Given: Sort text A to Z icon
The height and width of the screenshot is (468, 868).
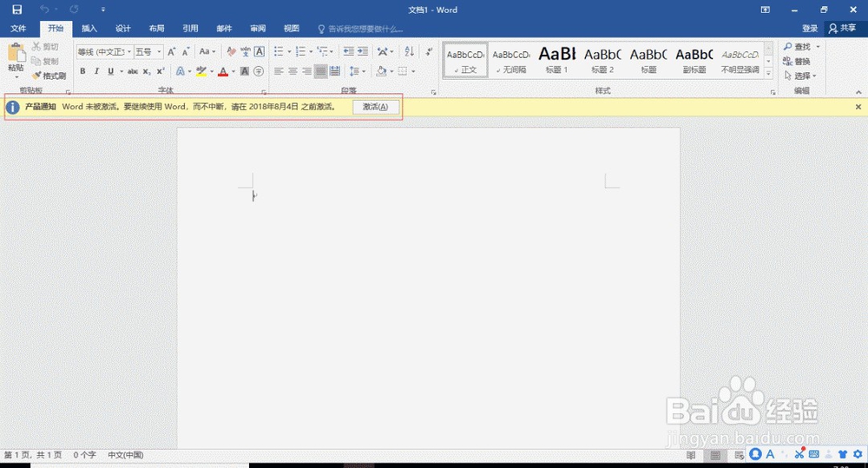Looking at the screenshot, I should pyautogui.click(x=409, y=51).
